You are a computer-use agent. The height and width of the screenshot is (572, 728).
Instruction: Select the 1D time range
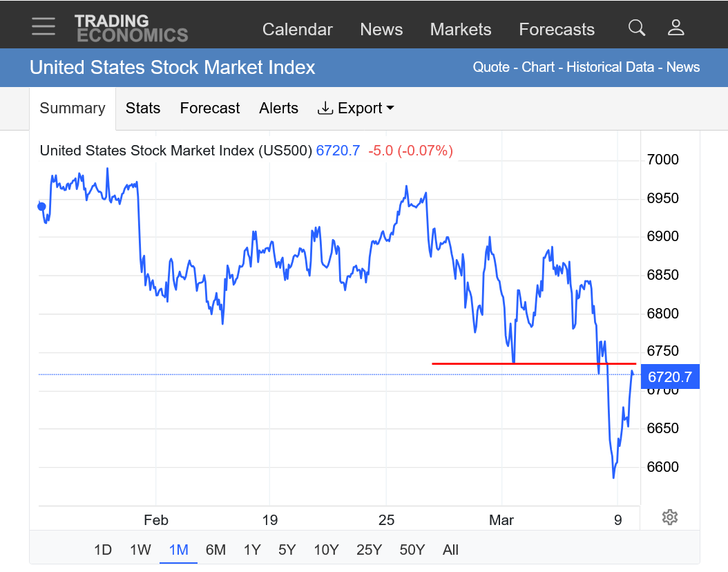pos(103,550)
